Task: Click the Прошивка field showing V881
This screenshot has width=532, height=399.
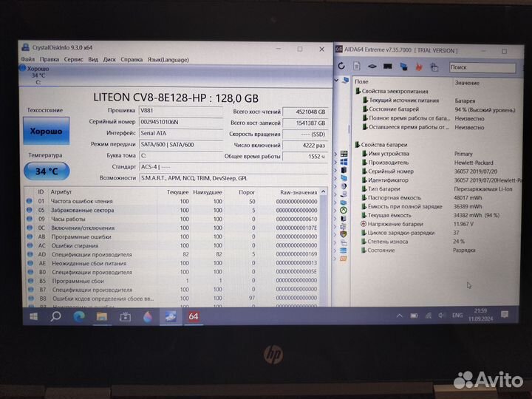Action: pyautogui.click(x=180, y=111)
